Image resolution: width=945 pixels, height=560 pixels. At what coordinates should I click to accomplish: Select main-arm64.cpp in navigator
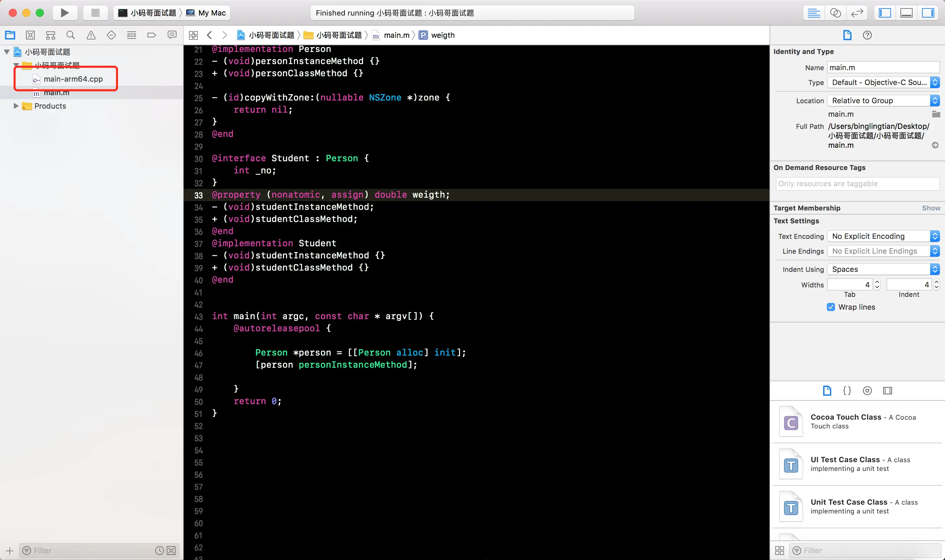click(73, 79)
